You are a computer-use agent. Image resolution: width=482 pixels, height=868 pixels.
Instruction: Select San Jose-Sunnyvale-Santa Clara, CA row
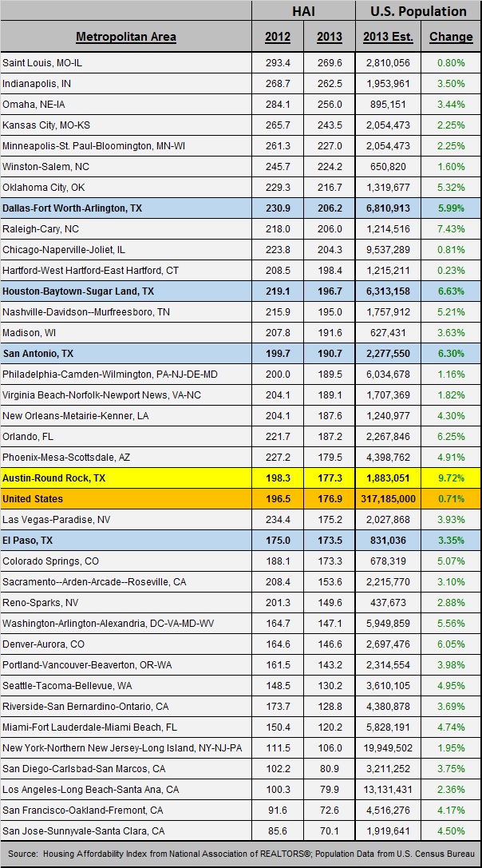click(x=85, y=831)
